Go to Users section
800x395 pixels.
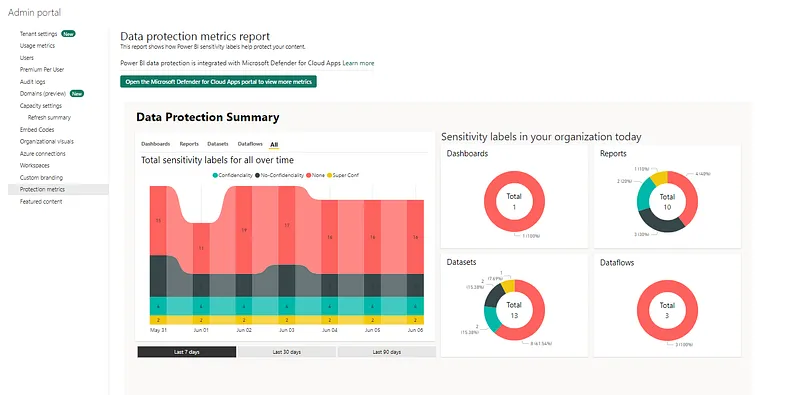click(x=27, y=58)
